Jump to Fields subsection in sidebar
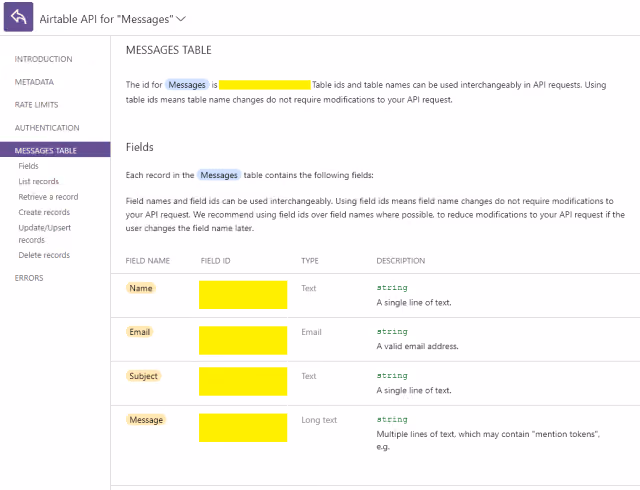640x490 pixels. point(28,166)
